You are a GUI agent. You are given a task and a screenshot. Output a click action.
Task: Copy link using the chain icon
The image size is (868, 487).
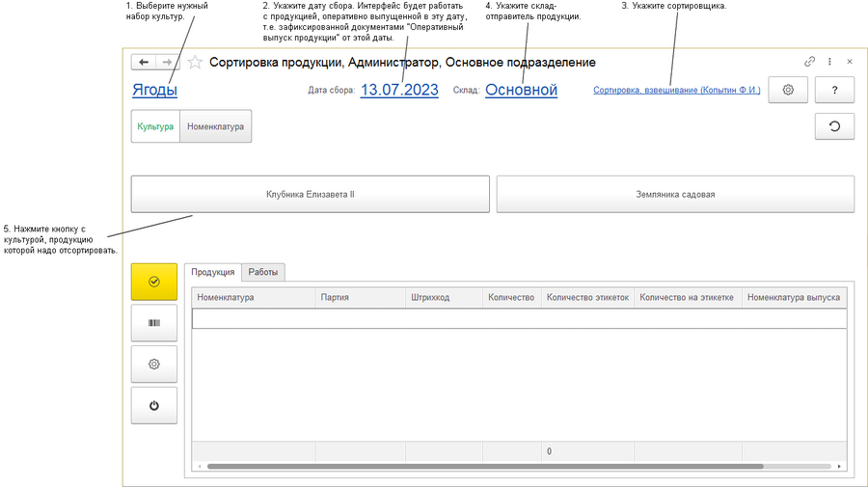(809, 62)
